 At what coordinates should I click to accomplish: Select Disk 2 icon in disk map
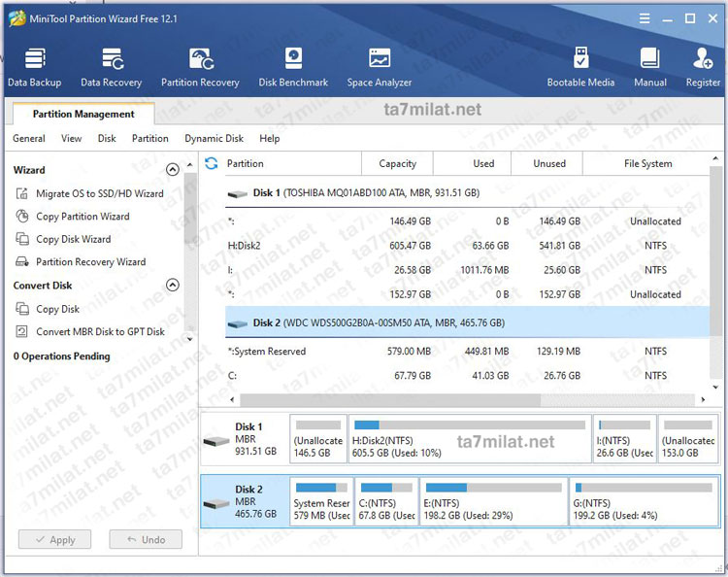[x=216, y=503]
